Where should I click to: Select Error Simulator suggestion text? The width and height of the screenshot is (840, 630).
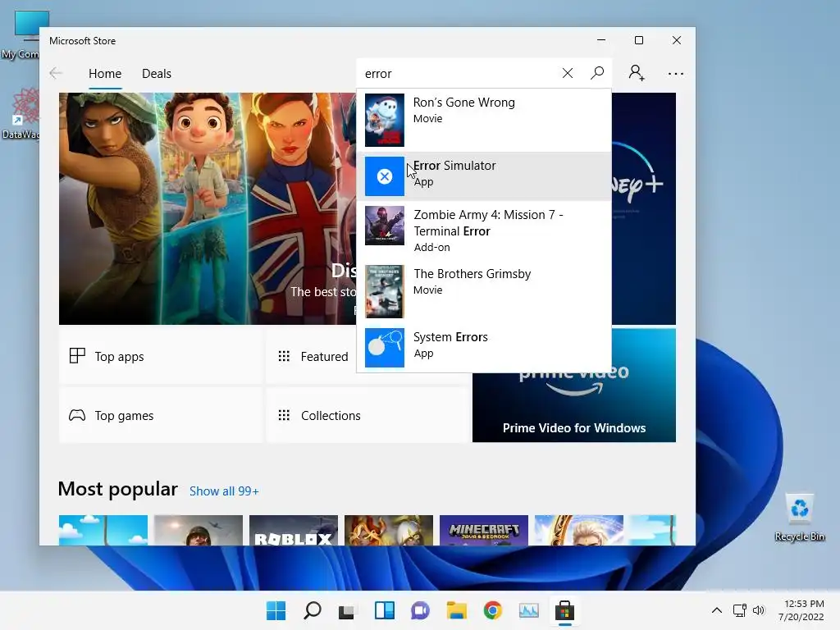click(x=454, y=166)
